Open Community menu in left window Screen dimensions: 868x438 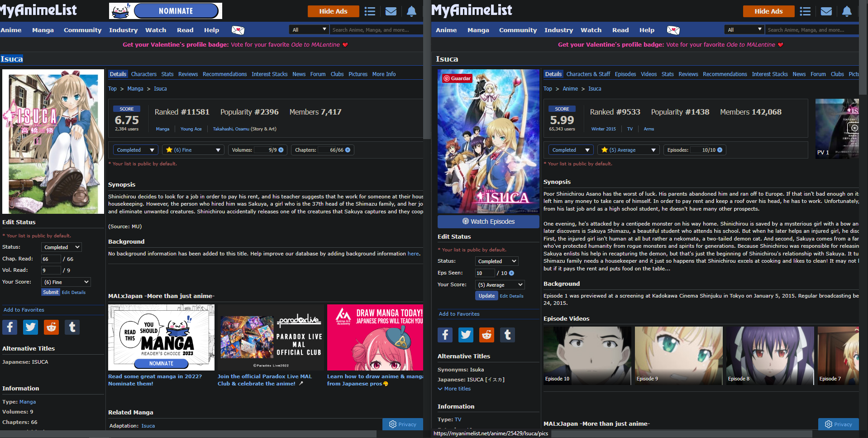82,30
